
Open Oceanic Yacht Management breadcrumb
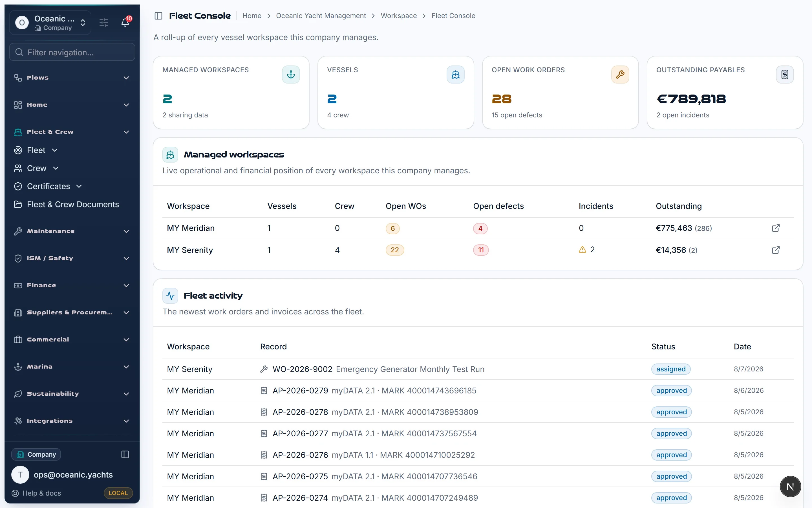[x=321, y=16]
